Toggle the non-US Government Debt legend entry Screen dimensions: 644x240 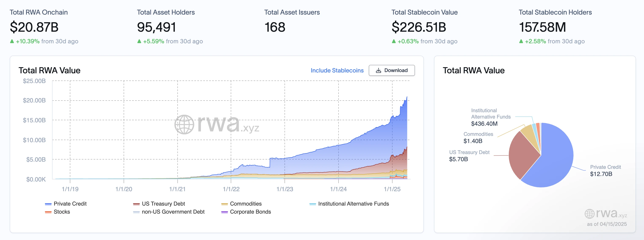tap(173, 211)
